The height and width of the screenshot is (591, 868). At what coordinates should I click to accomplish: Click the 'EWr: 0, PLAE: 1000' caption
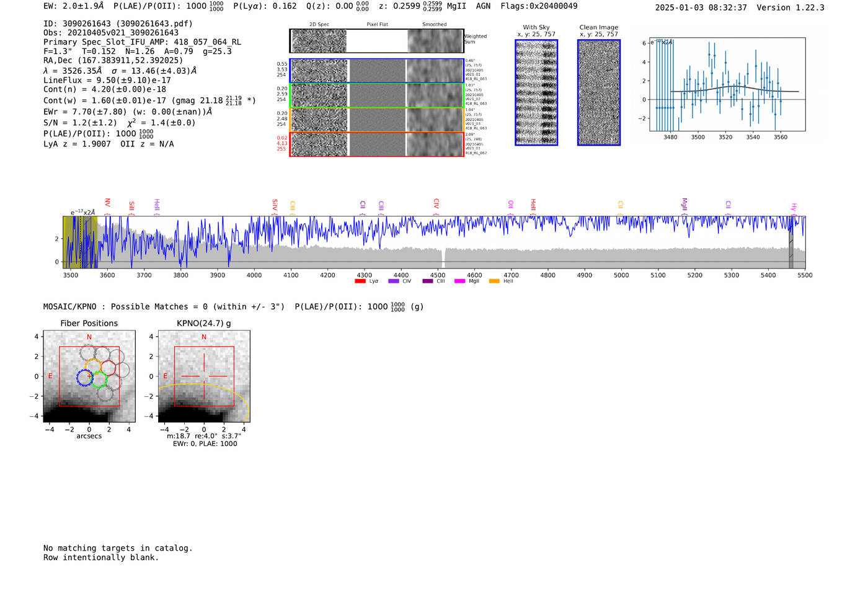205,444
